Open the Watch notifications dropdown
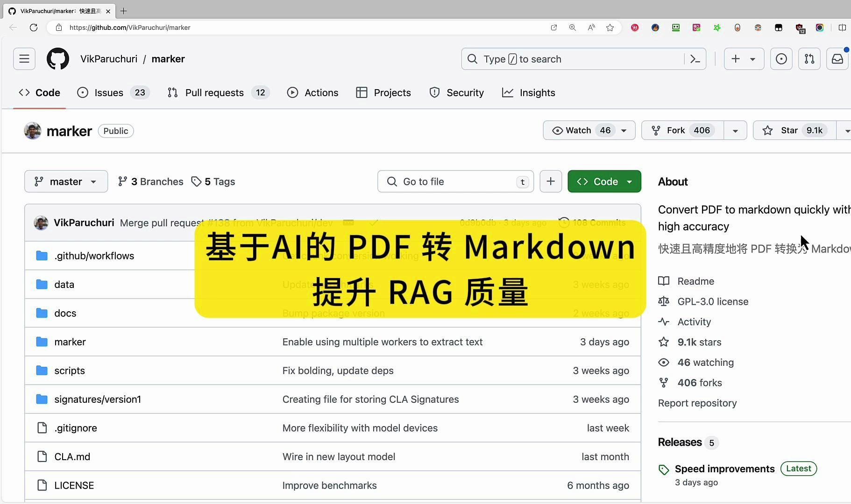Screen dimensions: 851x504 (x=589, y=130)
